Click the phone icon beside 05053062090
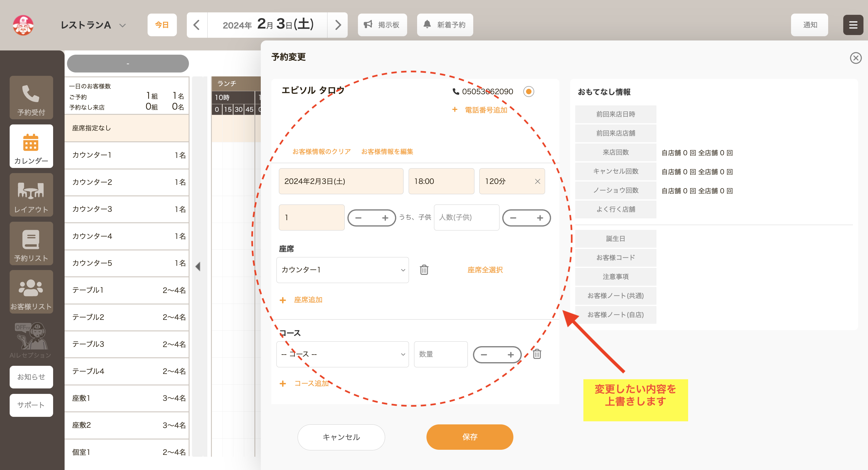This screenshot has width=868, height=470. [x=455, y=91]
